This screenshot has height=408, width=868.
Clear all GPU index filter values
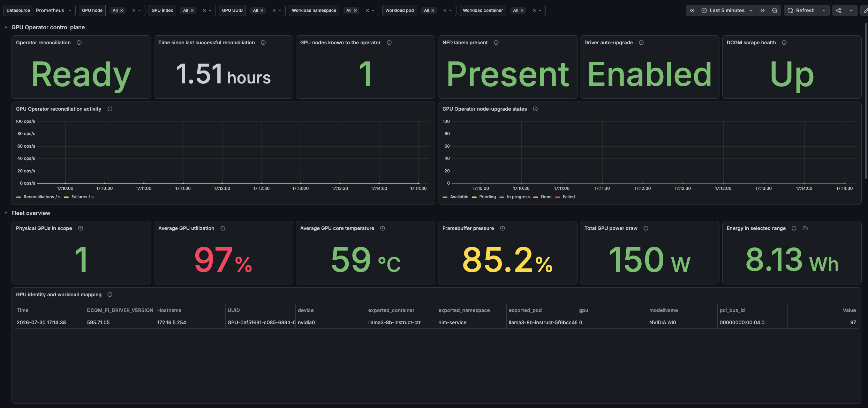tap(204, 10)
